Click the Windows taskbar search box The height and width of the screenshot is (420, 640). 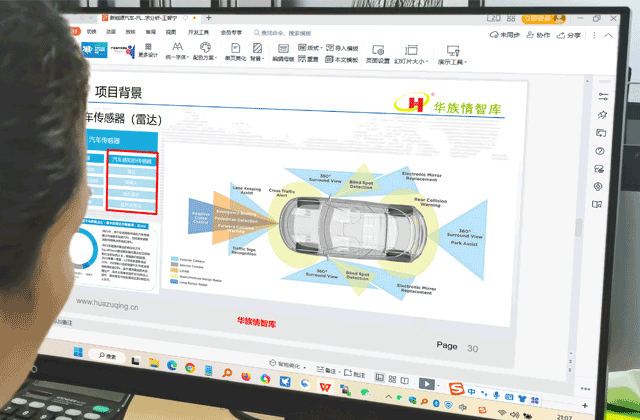point(110,358)
